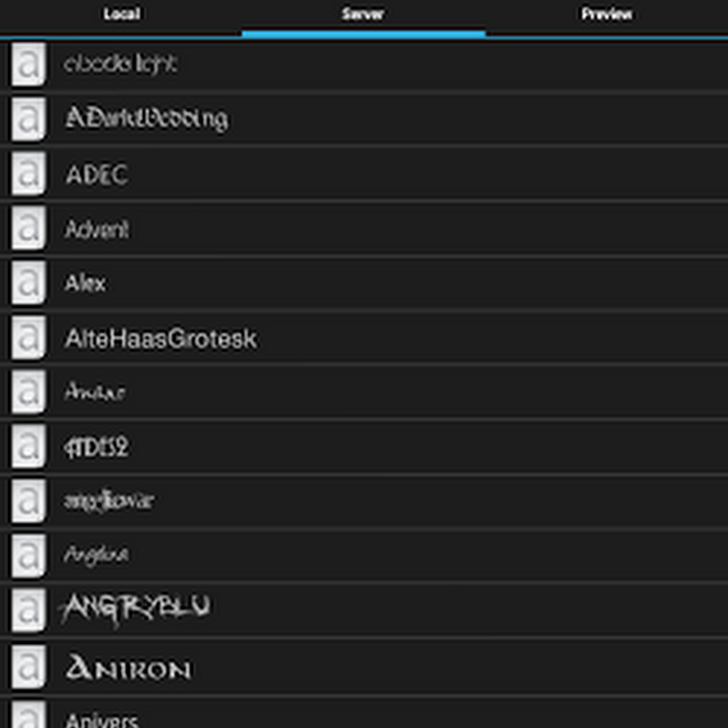Image resolution: width=728 pixels, height=728 pixels.
Task: Choose the AlteHaasGrotesk font name
Action: pos(160,338)
